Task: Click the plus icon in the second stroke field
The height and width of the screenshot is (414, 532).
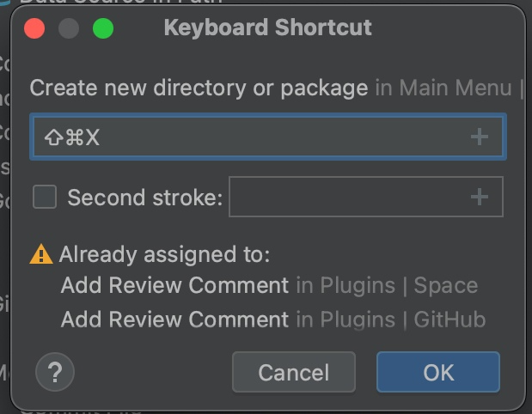Action: (x=480, y=198)
